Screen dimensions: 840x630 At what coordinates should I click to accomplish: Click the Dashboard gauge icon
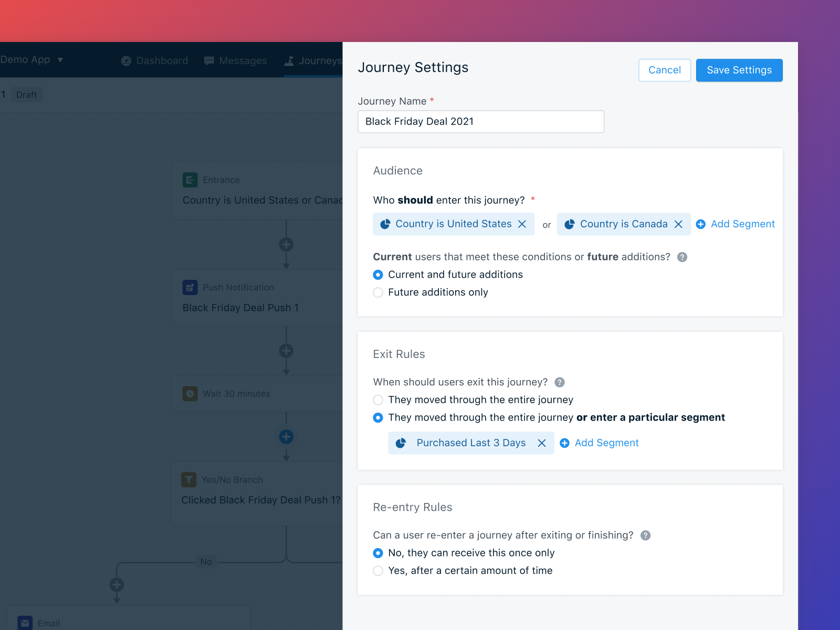[126, 61]
